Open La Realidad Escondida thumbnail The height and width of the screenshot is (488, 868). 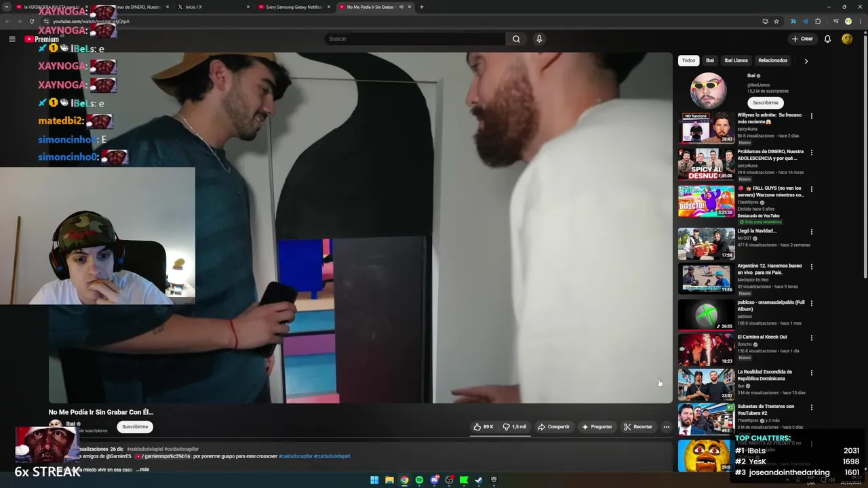click(x=706, y=384)
